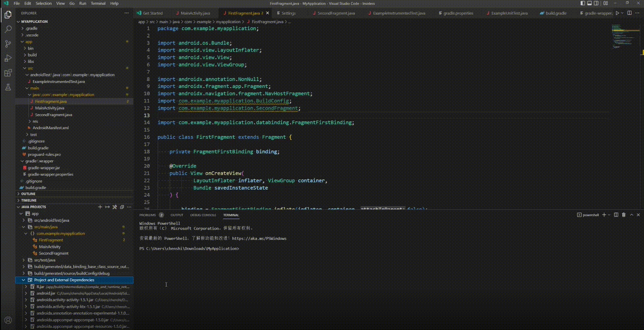The image size is (644, 330).
Task: Switch to the SecondFragment.java tab
Action: pyautogui.click(x=336, y=13)
